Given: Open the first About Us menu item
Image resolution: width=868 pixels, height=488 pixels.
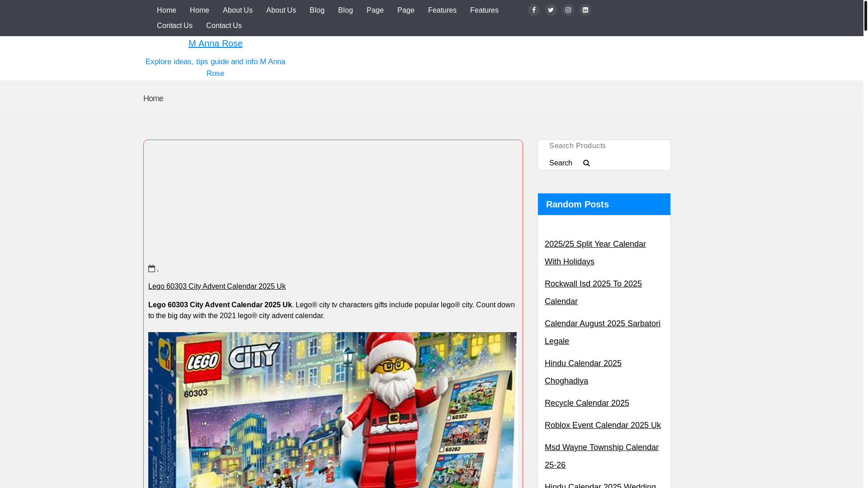Looking at the screenshot, I should (x=238, y=10).
